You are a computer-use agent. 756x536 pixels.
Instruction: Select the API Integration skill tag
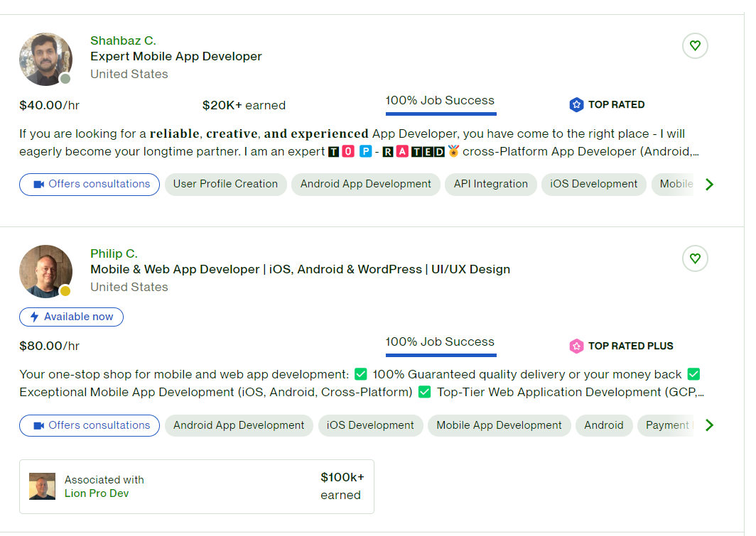pos(490,185)
